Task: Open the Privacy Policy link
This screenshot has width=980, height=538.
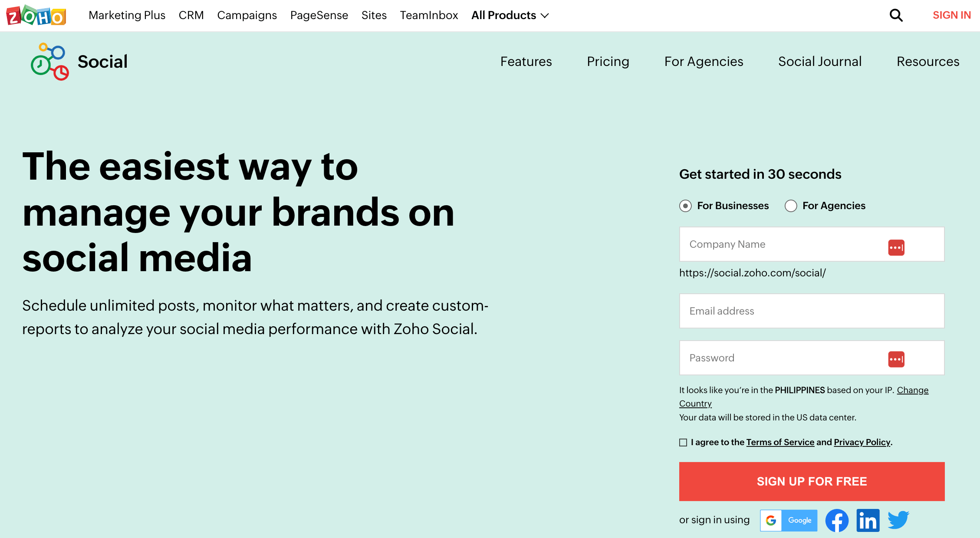Action: tap(861, 442)
